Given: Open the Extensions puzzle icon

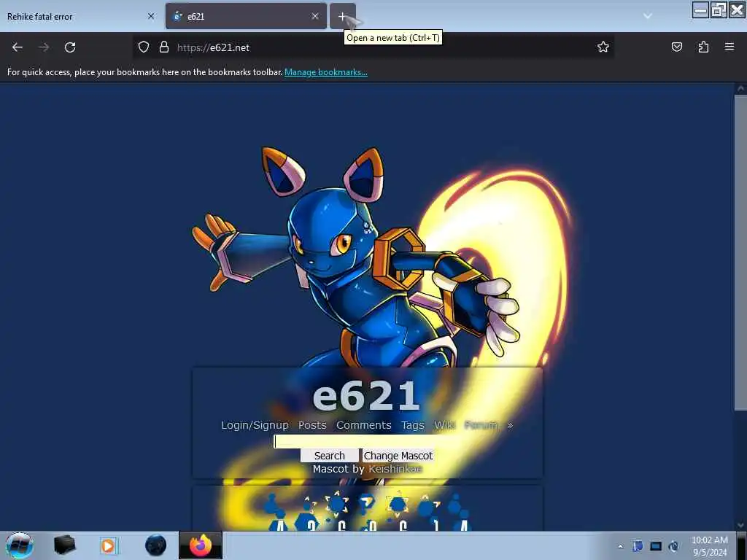Looking at the screenshot, I should click(x=703, y=47).
